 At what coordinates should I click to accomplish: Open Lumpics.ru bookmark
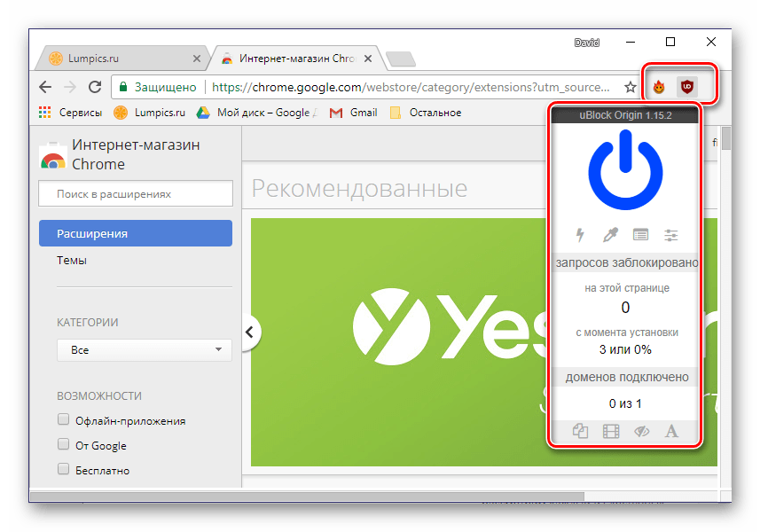pyautogui.click(x=149, y=113)
